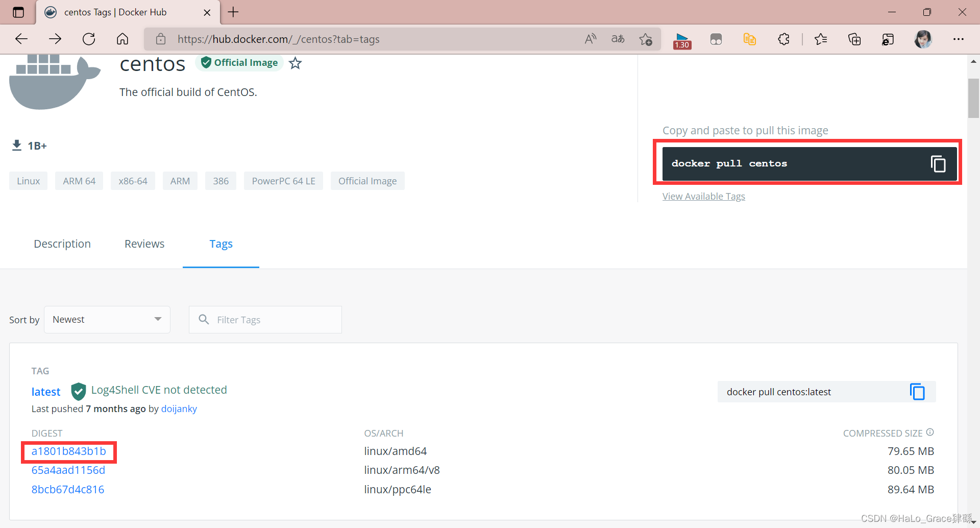Click the x86-64 tag chip

pyautogui.click(x=133, y=181)
